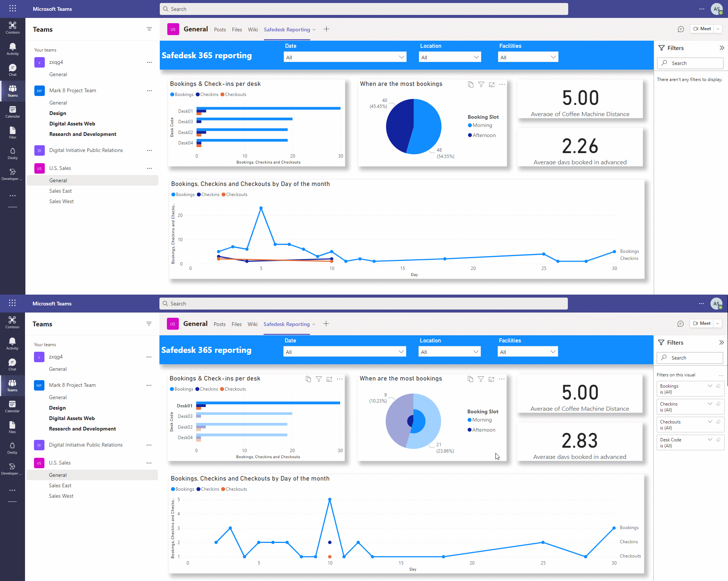Open more options for Digital Initiative Public Relations, lower window

[x=149, y=445]
